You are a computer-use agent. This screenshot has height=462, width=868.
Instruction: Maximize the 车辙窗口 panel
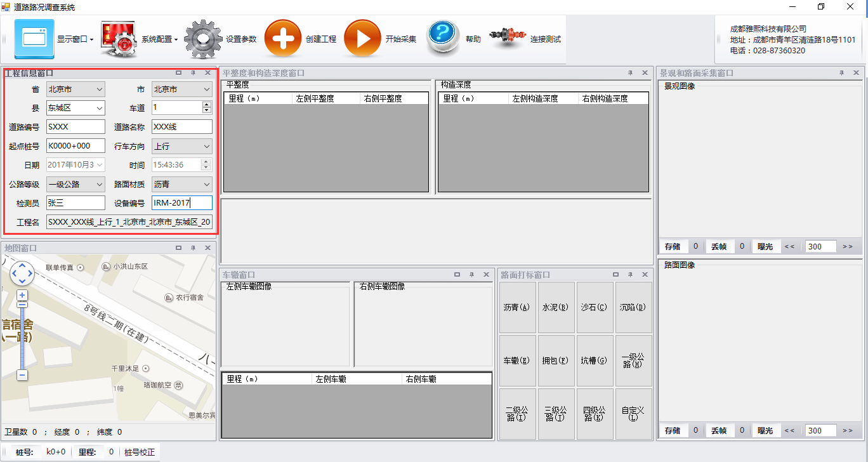(x=457, y=275)
